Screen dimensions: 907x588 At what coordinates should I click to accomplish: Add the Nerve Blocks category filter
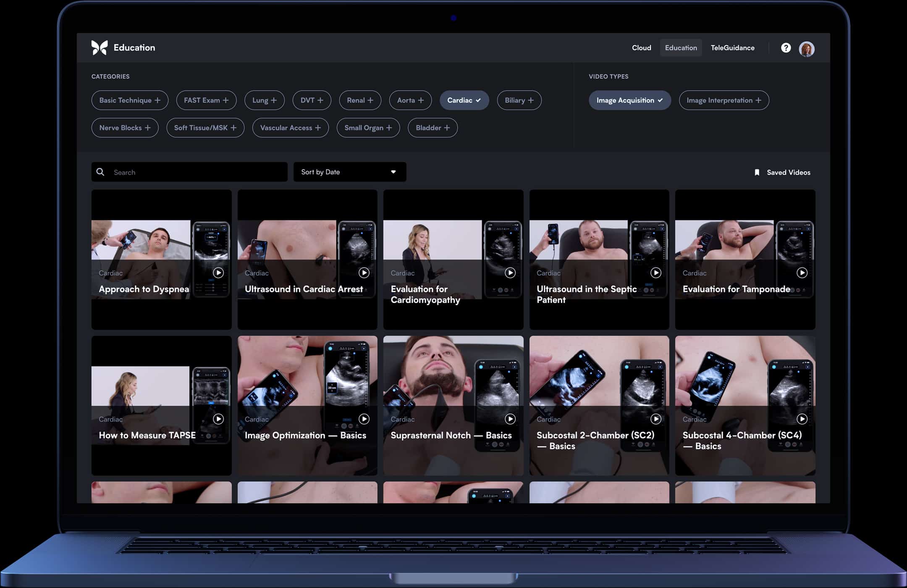click(125, 128)
